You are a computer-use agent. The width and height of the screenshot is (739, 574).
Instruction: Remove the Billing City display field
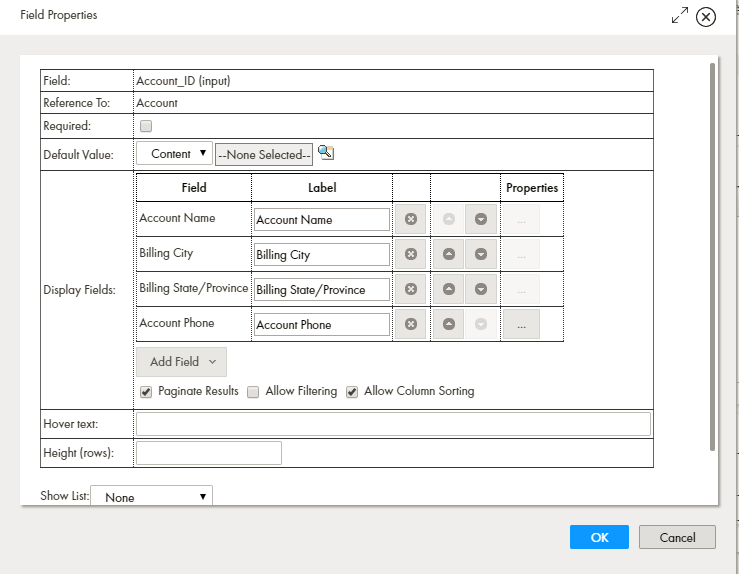[411, 254]
